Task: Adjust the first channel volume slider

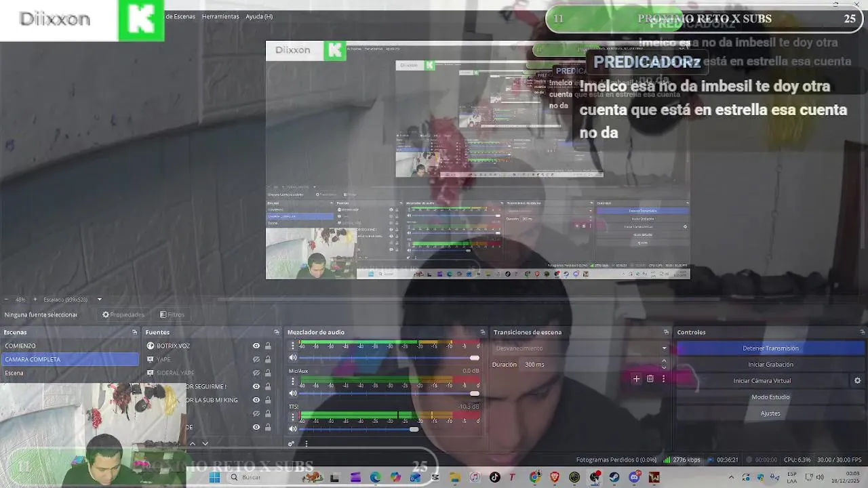Action: point(389,358)
